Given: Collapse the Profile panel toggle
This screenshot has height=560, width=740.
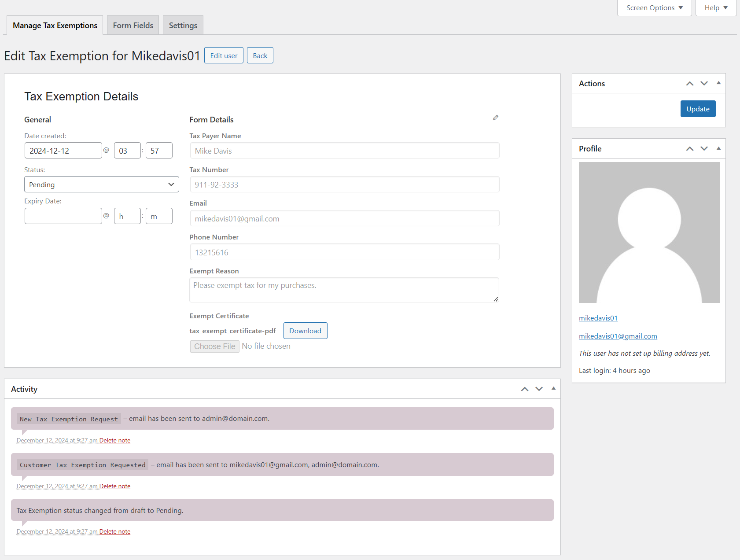Looking at the screenshot, I should point(718,148).
